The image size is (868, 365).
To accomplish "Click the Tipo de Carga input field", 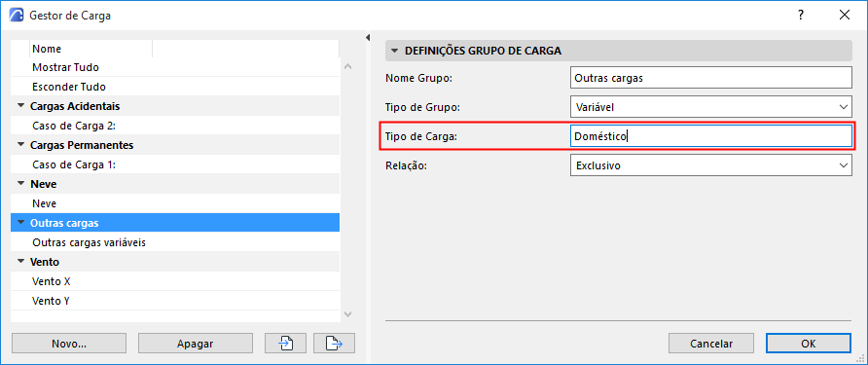I will click(710, 136).
